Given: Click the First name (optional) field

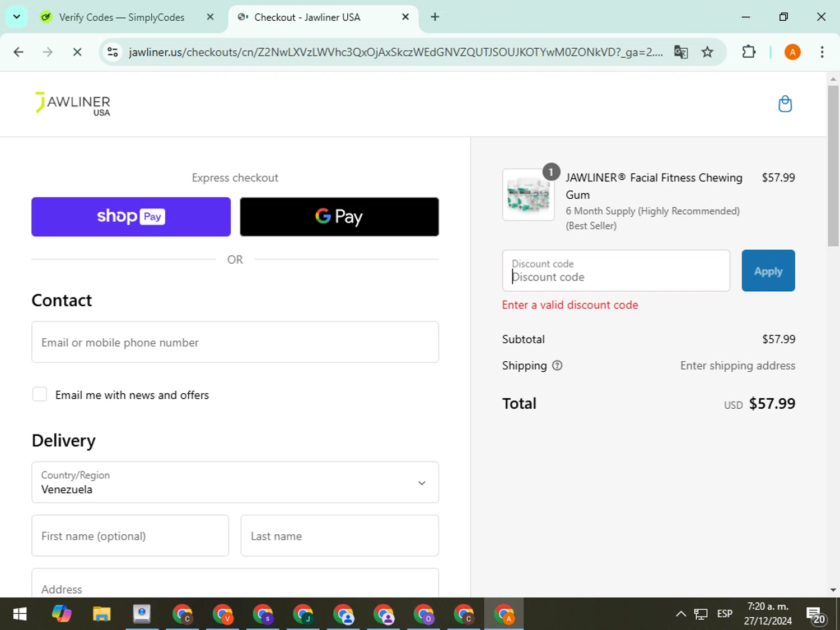Looking at the screenshot, I should coord(130,536).
